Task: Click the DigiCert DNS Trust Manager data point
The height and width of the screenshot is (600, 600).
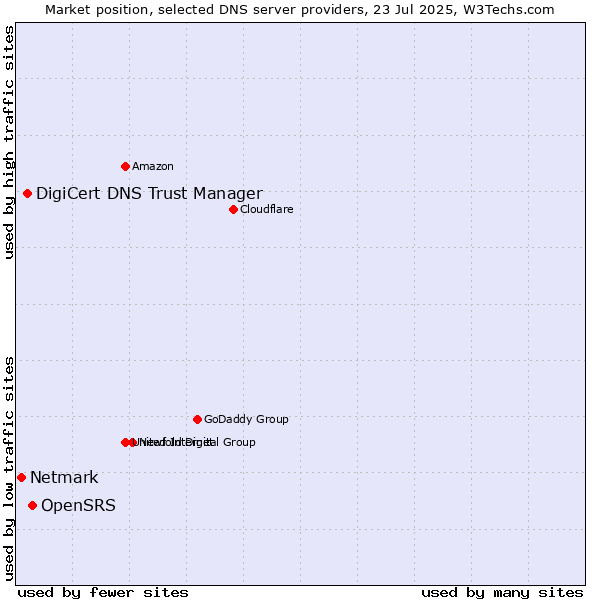Action: tap(27, 194)
